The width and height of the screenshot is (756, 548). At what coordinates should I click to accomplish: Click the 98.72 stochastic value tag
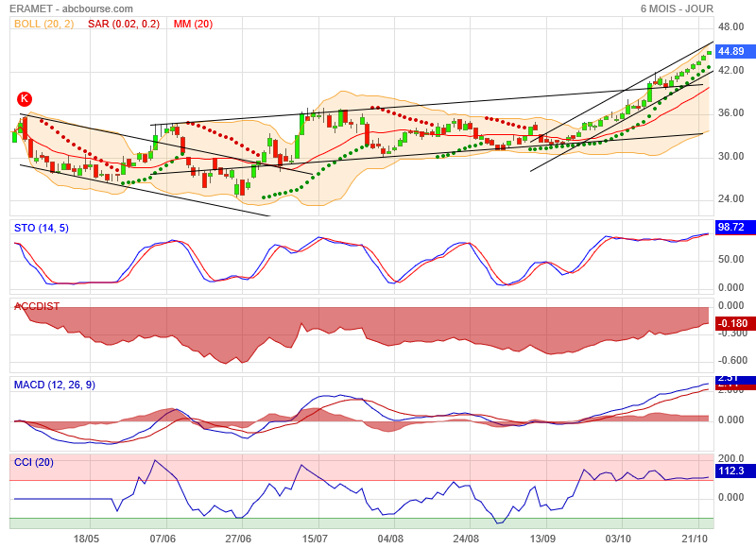click(735, 227)
